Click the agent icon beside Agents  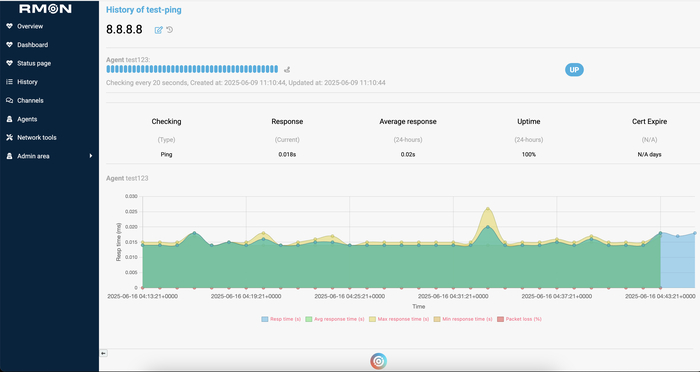[x=9, y=119]
